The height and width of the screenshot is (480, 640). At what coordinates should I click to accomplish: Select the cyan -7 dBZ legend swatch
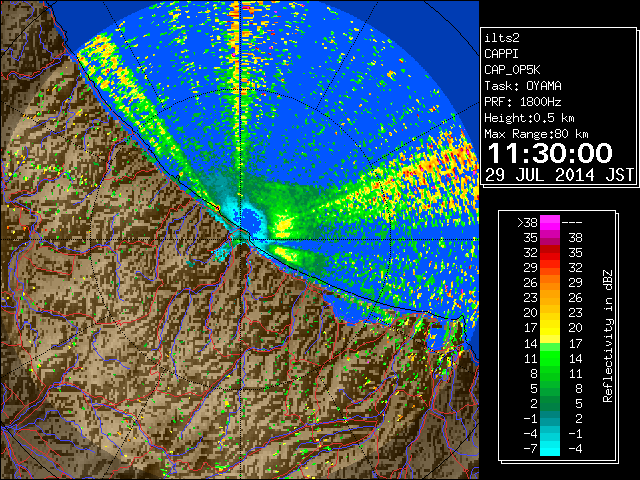550,448
